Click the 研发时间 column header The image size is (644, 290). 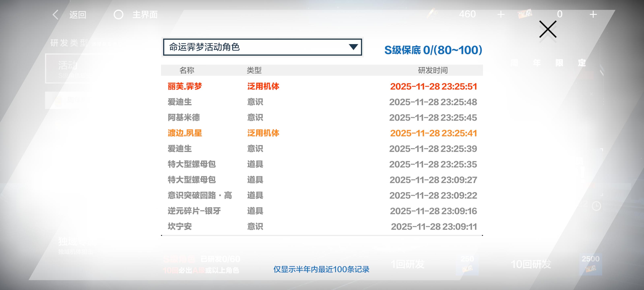click(x=433, y=70)
